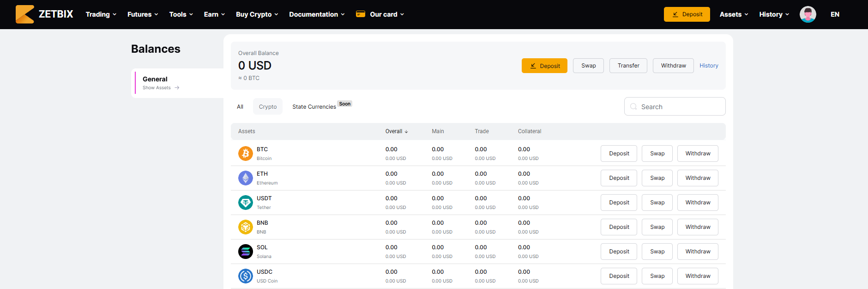Click the ZETBIX logo icon

25,14
